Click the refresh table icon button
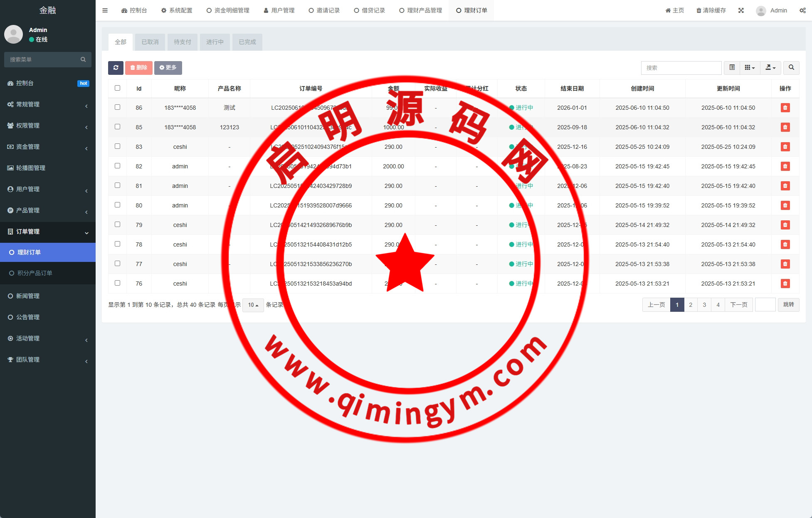812x518 pixels. 116,68
